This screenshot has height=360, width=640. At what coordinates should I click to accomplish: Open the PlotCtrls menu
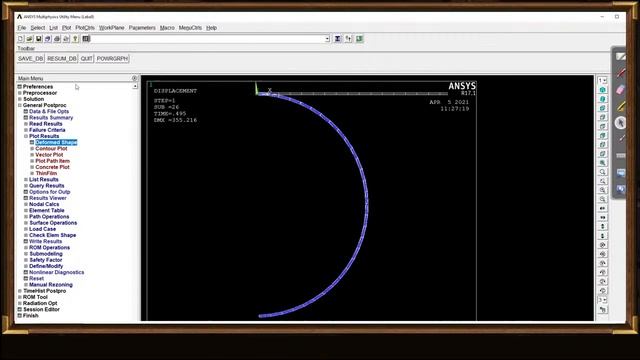[x=85, y=28]
